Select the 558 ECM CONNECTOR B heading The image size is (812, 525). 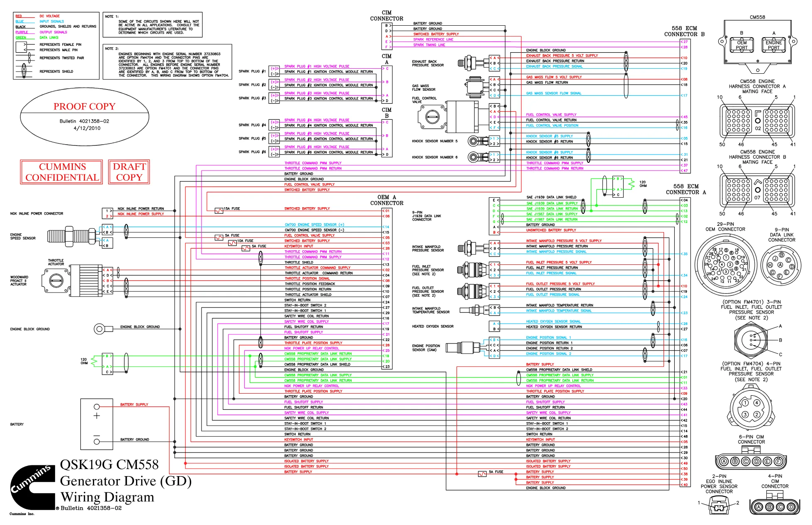click(x=684, y=31)
